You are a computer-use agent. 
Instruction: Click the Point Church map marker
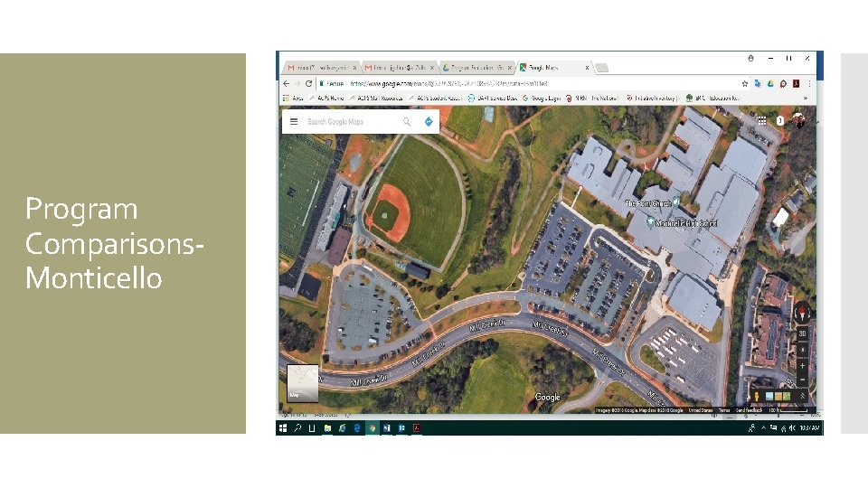point(676,202)
